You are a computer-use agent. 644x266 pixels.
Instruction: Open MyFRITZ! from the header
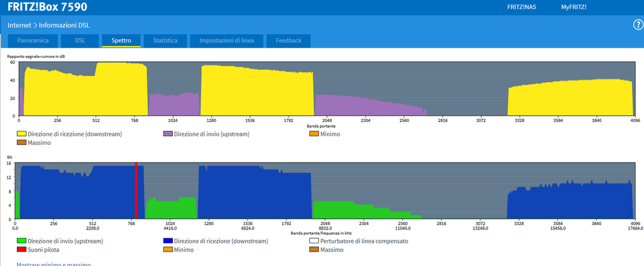574,8
